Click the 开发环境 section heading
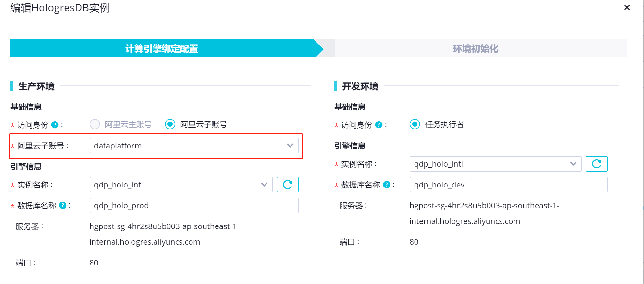This screenshot has width=644, height=284. click(x=360, y=86)
